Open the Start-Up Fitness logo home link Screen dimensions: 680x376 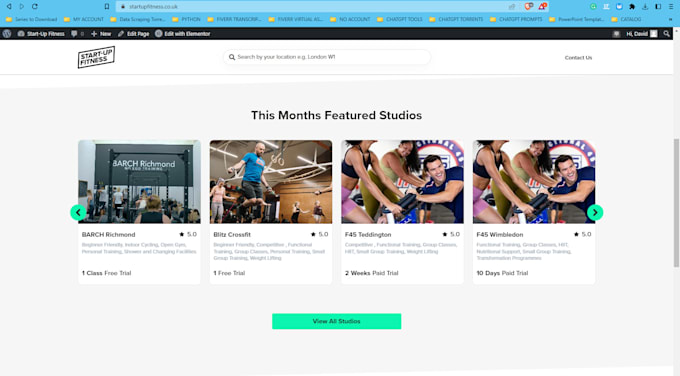point(96,57)
